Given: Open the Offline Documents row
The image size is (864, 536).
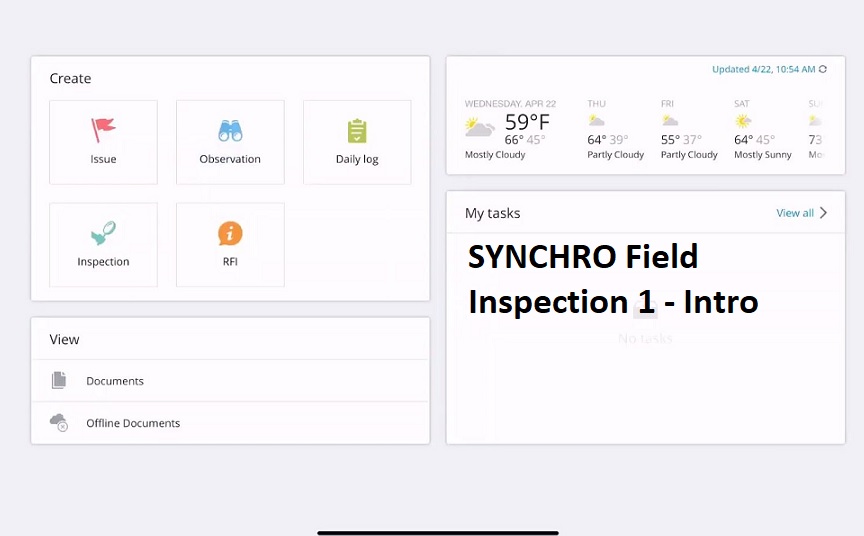Looking at the screenshot, I should (x=230, y=423).
